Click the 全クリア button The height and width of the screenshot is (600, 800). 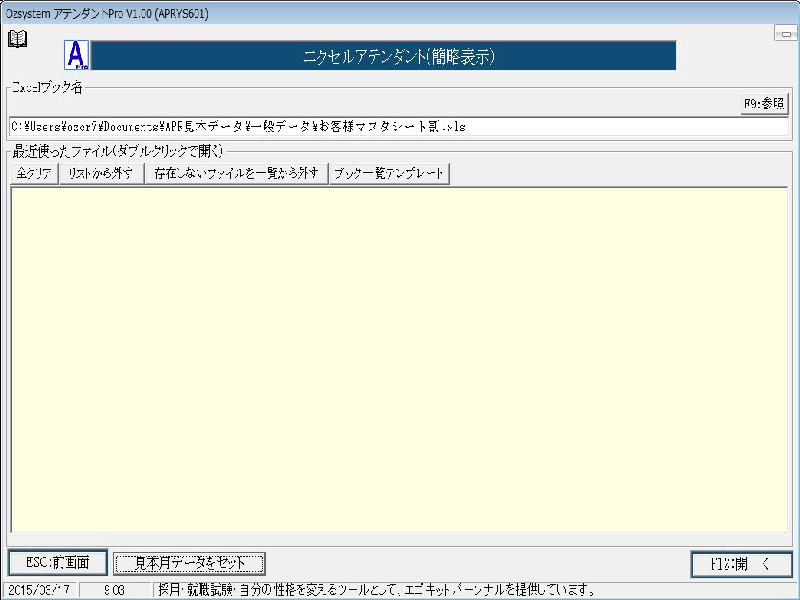[x=34, y=173]
